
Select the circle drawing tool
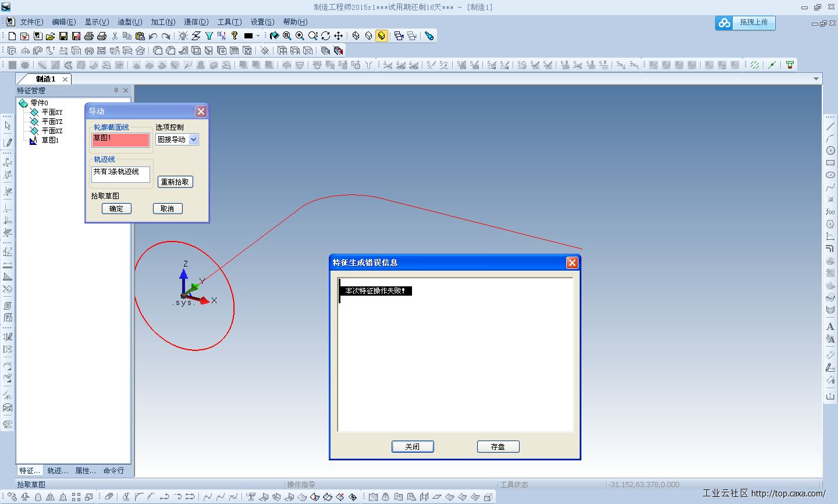click(x=830, y=151)
